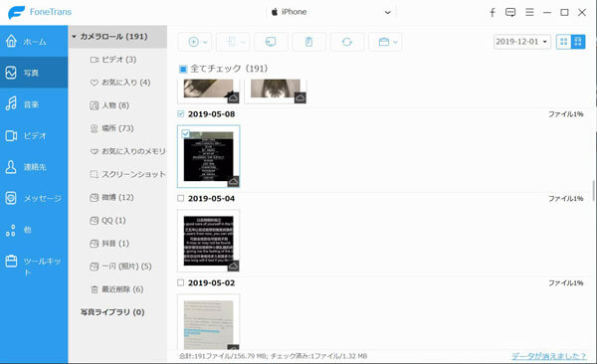Click the home house icon

click(11, 41)
